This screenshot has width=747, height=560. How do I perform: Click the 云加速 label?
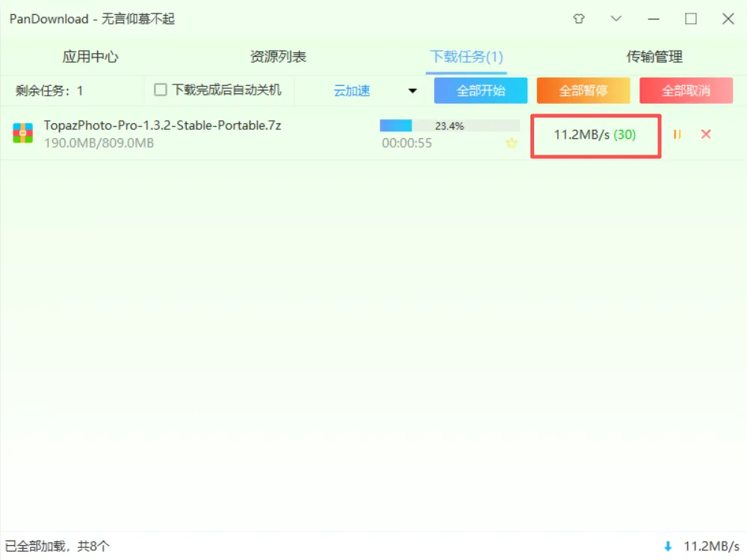click(x=352, y=90)
